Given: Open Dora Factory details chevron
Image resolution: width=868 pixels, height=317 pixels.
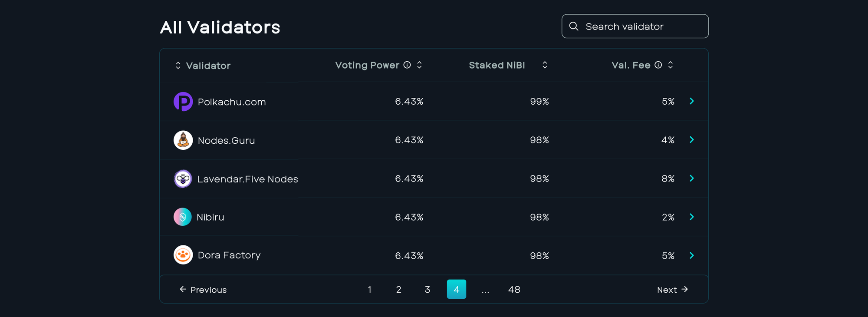Looking at the screenshot, I should (x=692, y=255).
